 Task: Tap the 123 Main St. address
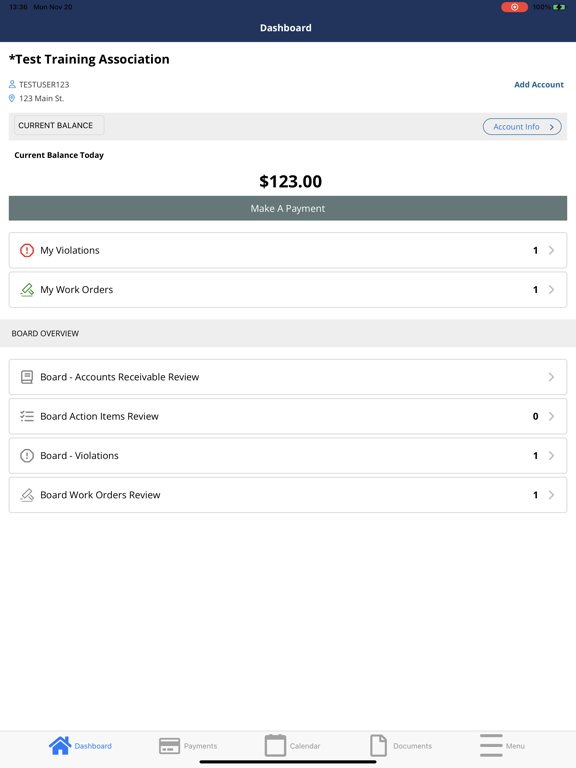click(42, 98)
